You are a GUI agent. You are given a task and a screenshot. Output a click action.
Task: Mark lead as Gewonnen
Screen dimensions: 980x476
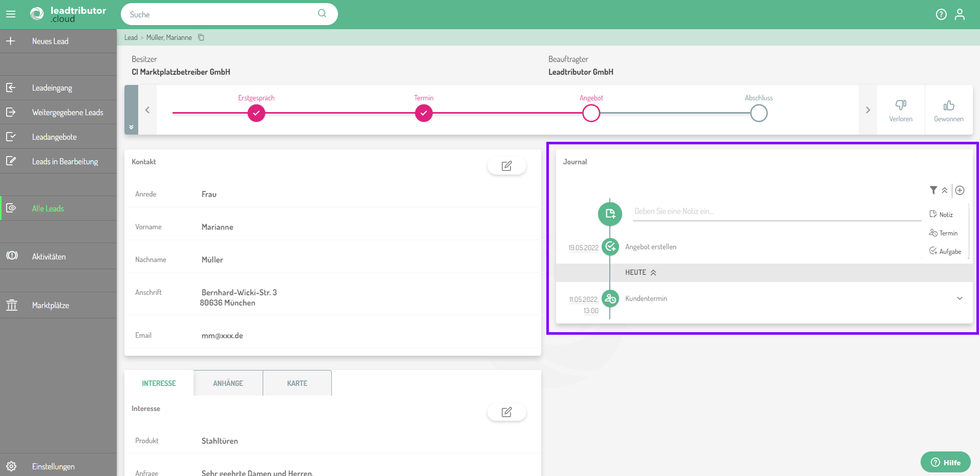pos(948,110)
